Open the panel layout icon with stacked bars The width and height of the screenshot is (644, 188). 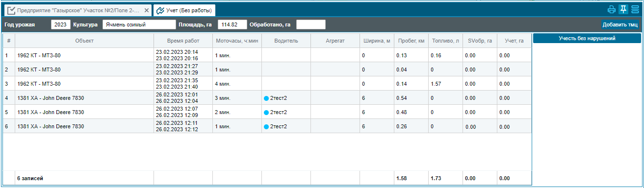[635, 9]
